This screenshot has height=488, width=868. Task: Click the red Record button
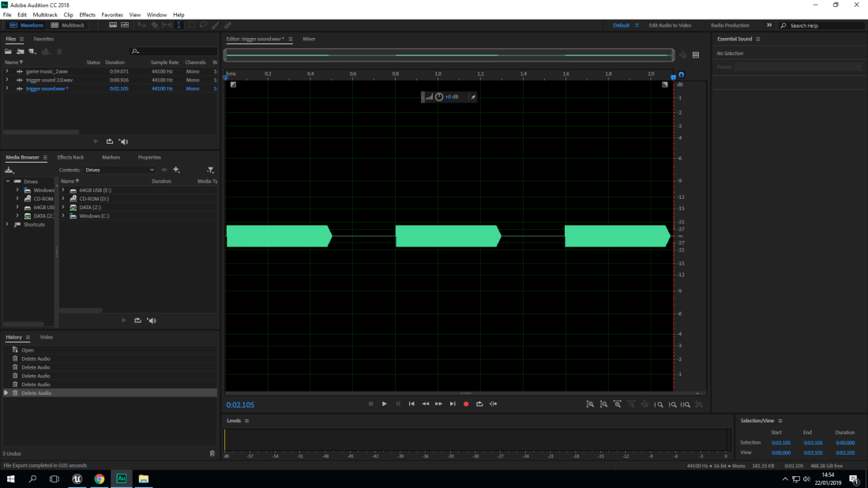(466, 404)
